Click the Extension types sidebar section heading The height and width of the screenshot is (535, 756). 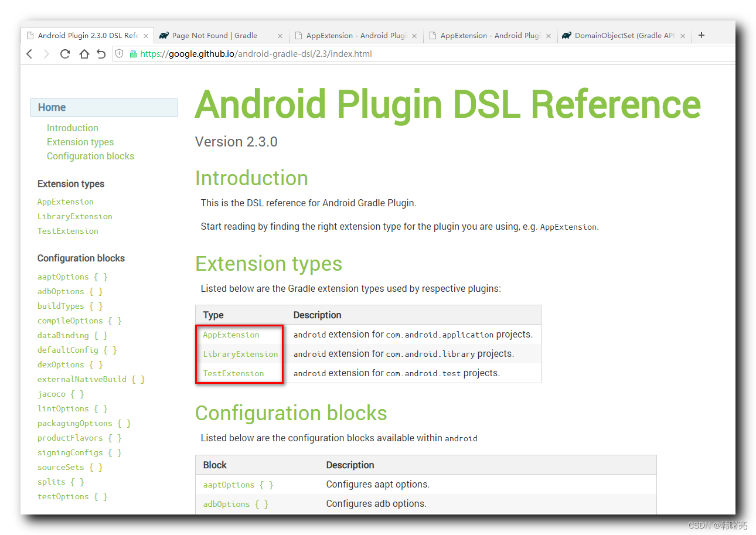pyautogui.click(x=71, y=184)
